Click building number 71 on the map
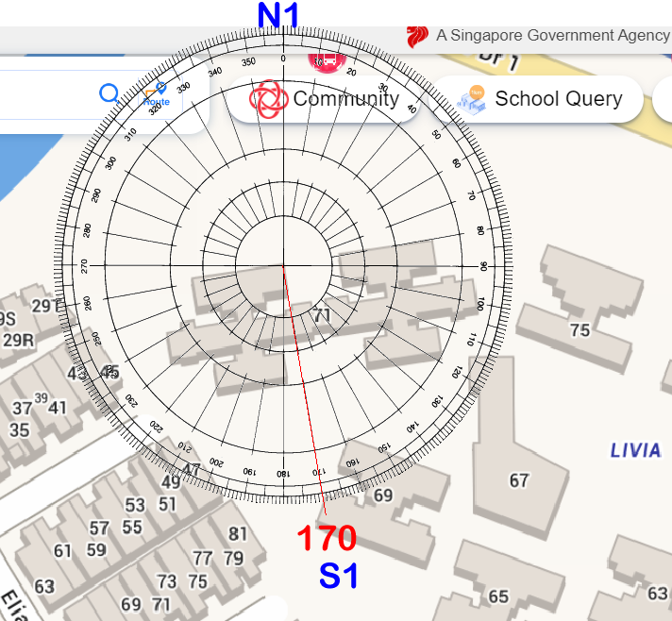 [322, 315]
